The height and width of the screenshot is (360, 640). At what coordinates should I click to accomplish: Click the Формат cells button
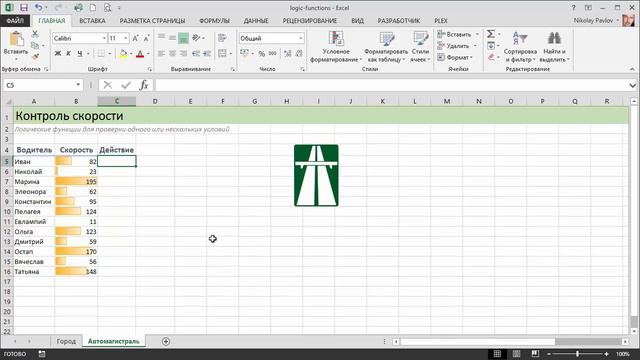point(455,57)
